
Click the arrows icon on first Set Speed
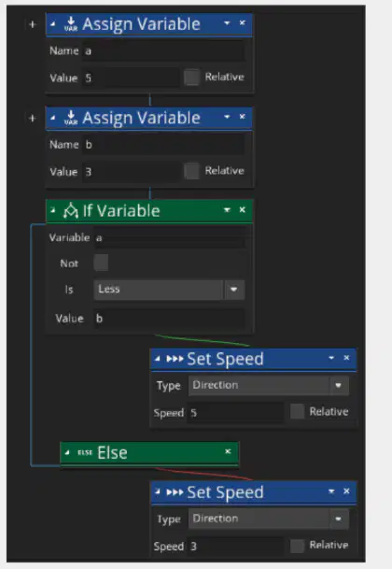pyautogui.click(x=175, y=359)
